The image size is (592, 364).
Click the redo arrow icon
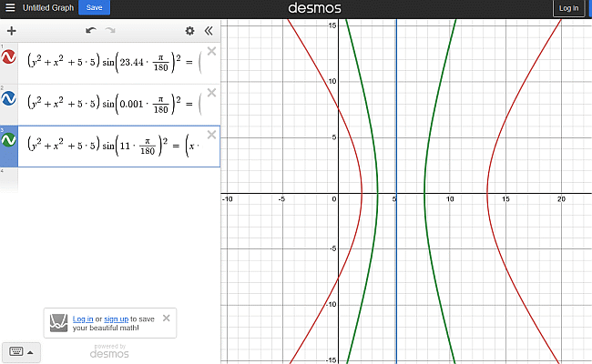(111, 30)
